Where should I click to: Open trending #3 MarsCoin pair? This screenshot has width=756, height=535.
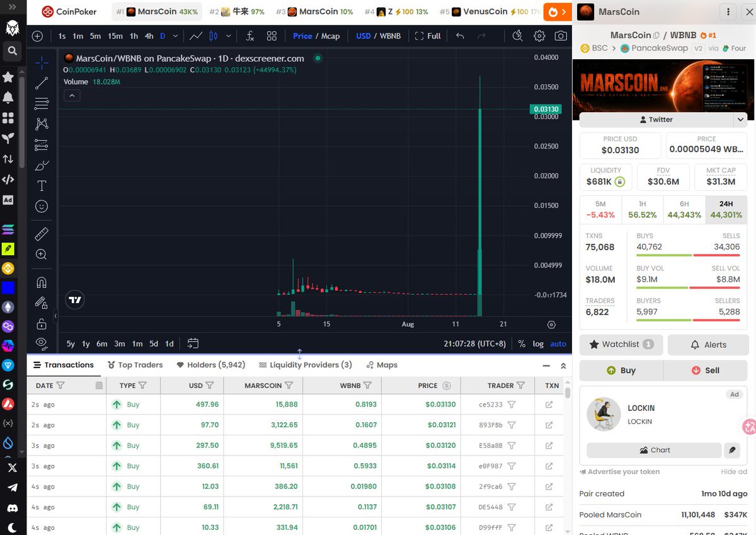tap(314, 12)
